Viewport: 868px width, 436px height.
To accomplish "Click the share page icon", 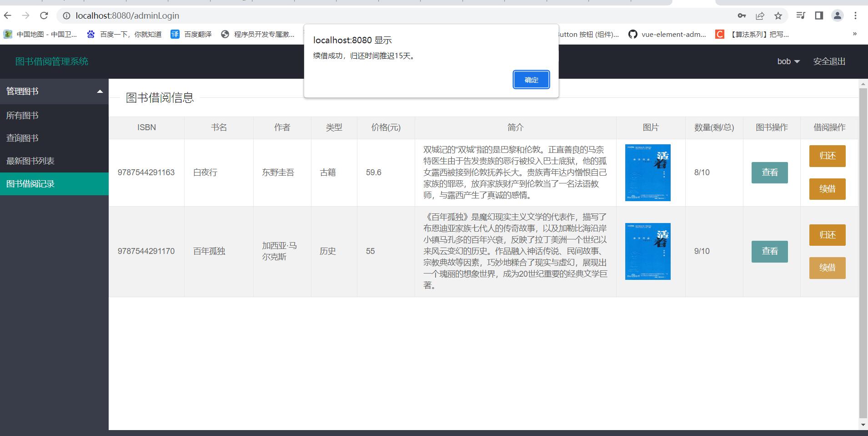I will pyautogui.click(x=760, y=16).
